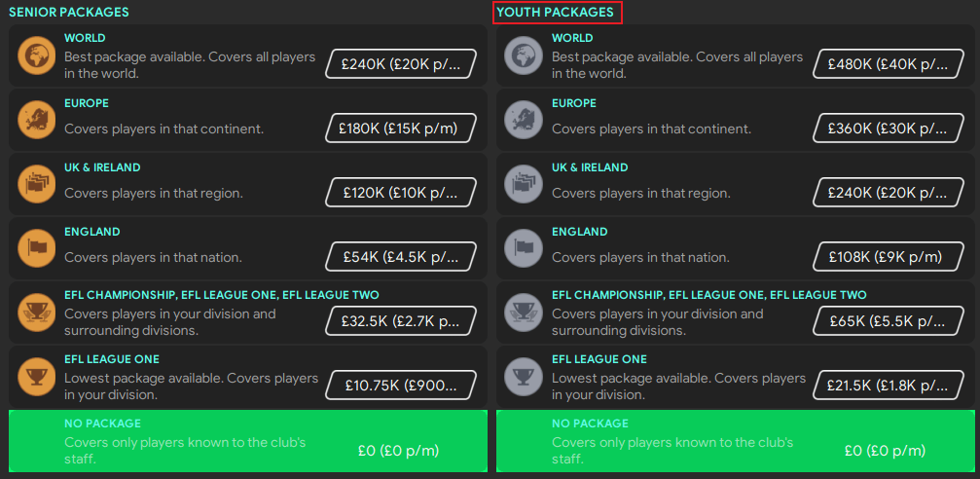
Task: Choose Senior Europe package at £180K
Action: pos(401,129)
